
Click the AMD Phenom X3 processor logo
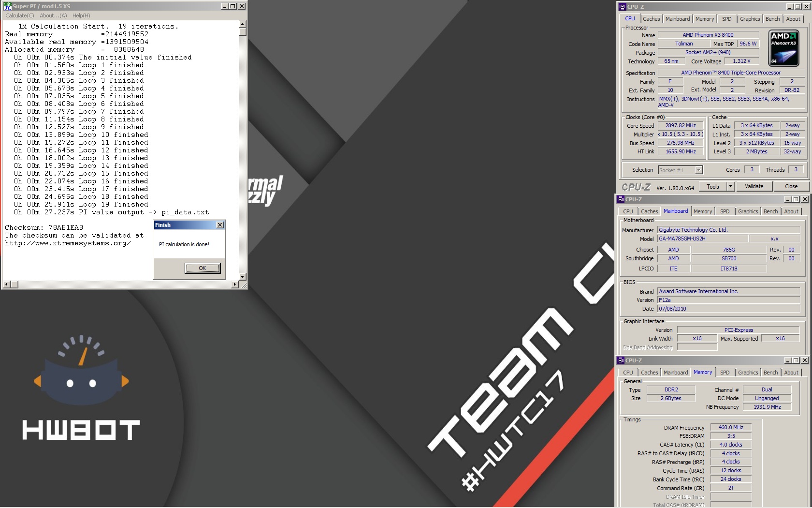[x=783, y=48]
